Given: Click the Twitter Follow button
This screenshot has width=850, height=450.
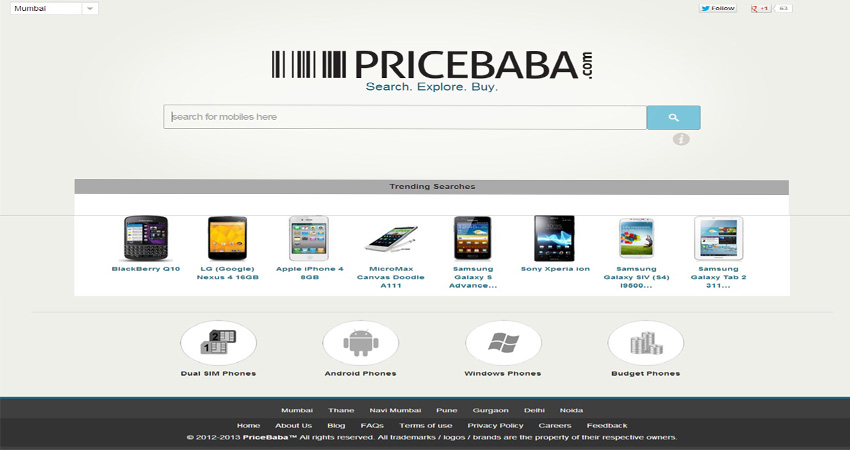Looking at the screenshot, I should [718, 8].
